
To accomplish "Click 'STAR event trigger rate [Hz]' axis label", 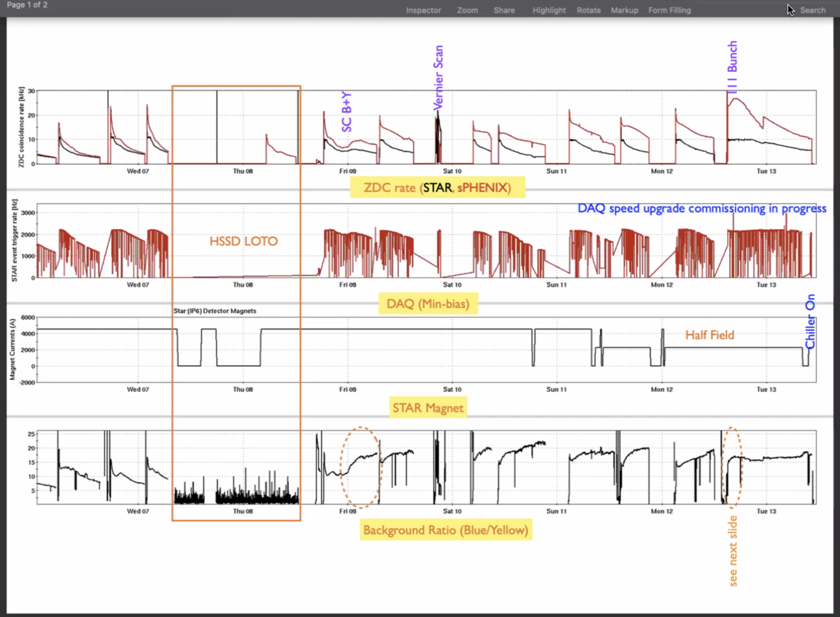I will point(14,241).
